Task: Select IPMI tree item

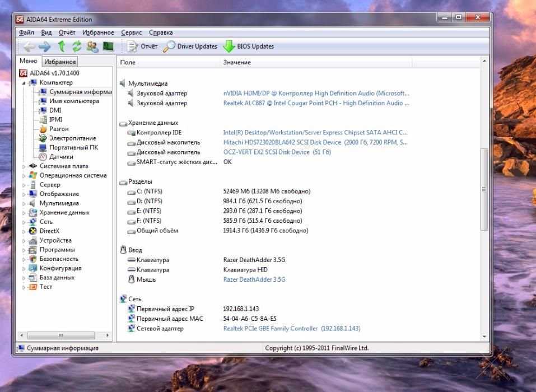Action: 55,120
